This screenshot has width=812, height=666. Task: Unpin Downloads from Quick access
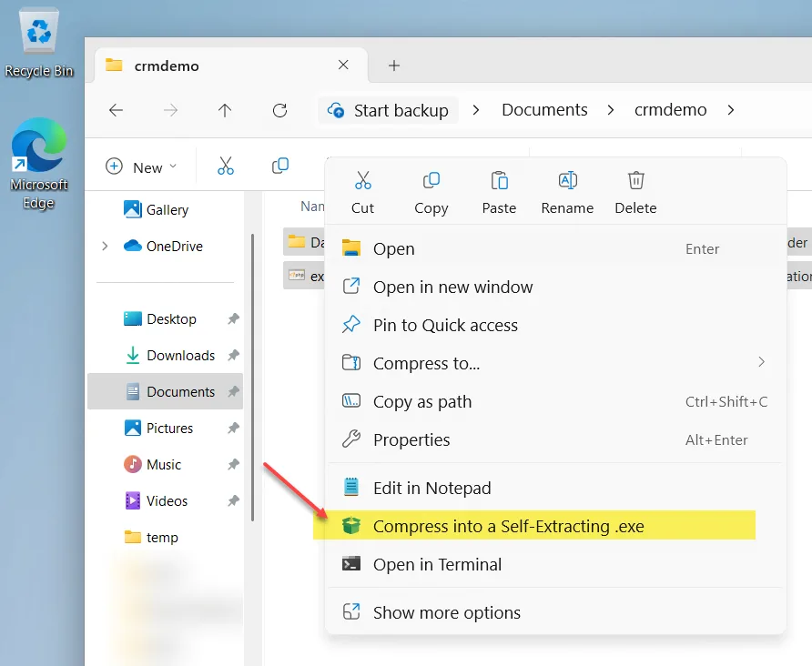click(232, 355)
